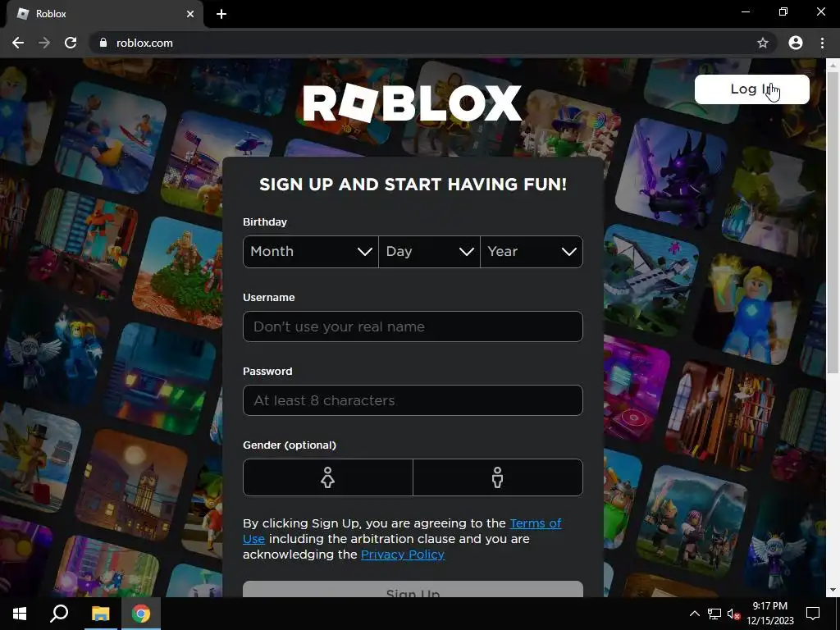Go back in browser history

(18, 43)
